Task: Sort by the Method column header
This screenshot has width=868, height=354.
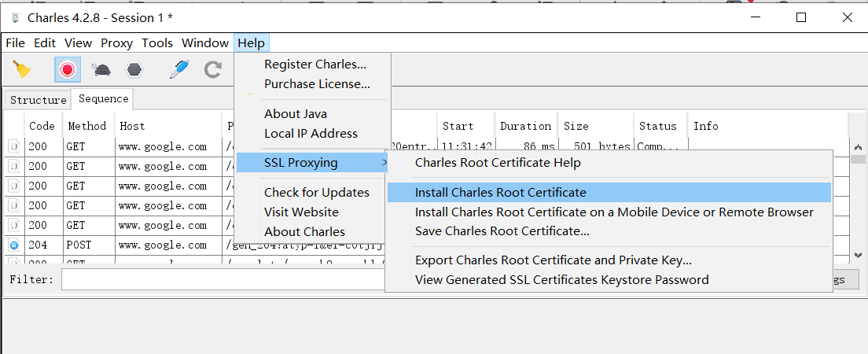Action: 89,127
